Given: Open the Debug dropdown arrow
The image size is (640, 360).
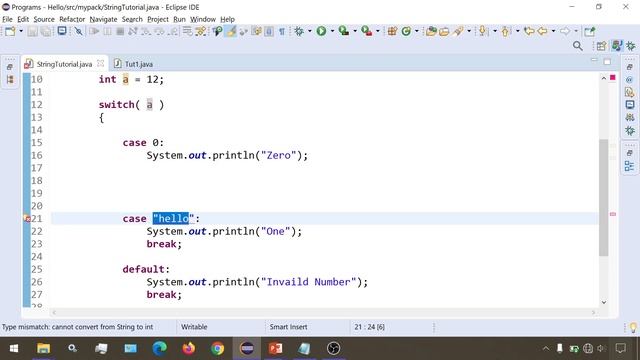Looking at the screenshot, I should coord(310,31).
